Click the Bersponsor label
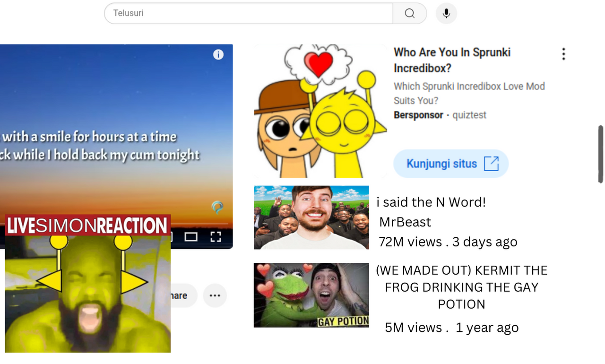The image size is (605, 364). 418,115
